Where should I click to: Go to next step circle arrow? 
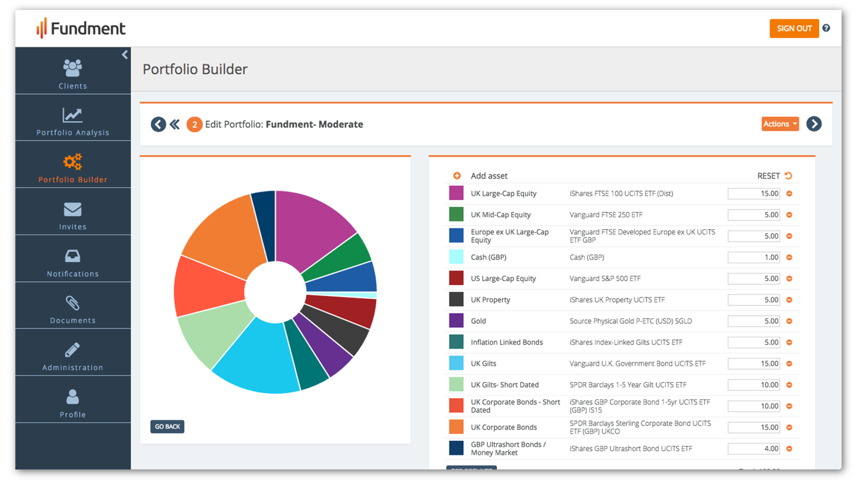tap(814, 124)
